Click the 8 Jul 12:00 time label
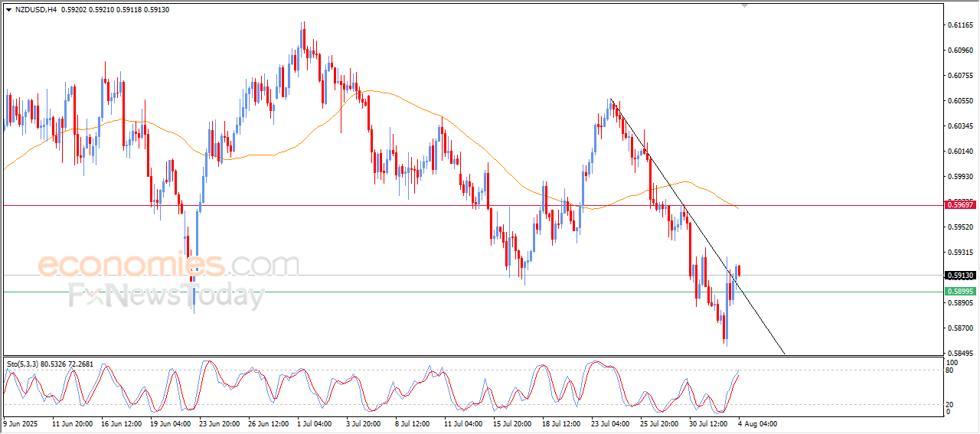The width and height of the screenshot is (980, 434). [413, 423]
